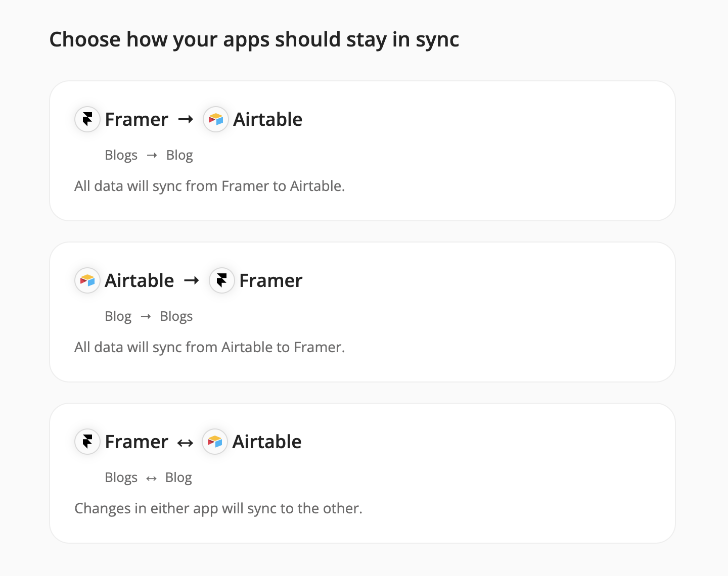728x576 pixels.
Task: Click the Airtable logo in the Framer-to-Airtable card
Action: point(216,119)
